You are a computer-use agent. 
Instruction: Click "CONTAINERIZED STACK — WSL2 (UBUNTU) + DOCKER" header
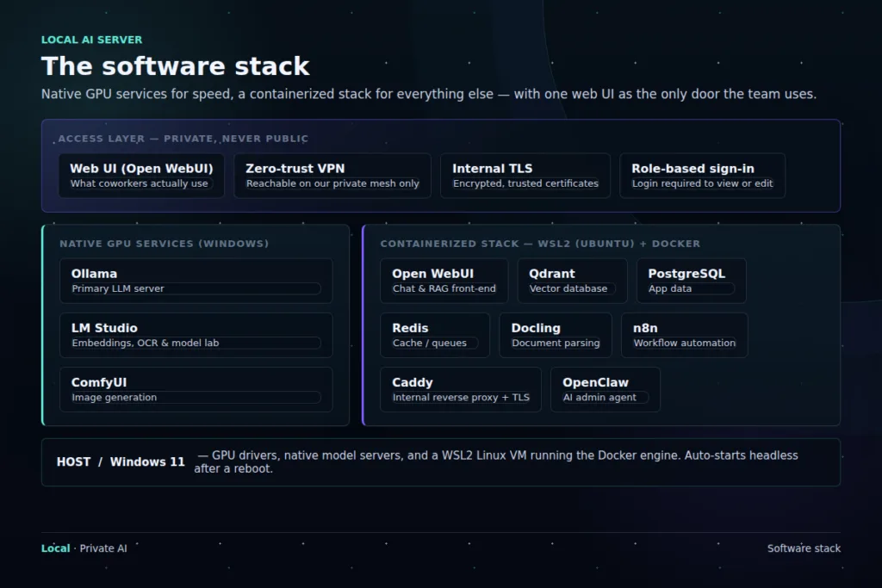click(x=540, y=244)
